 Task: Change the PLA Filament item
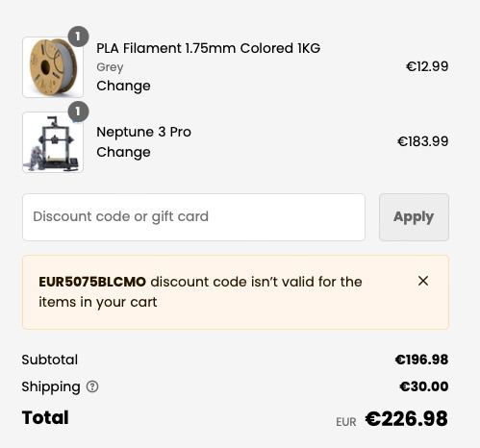123,86
